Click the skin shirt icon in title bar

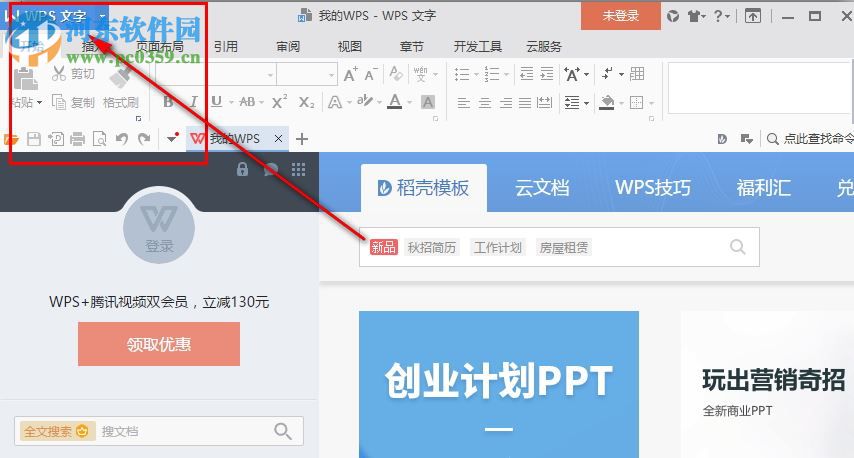point(694,16)
